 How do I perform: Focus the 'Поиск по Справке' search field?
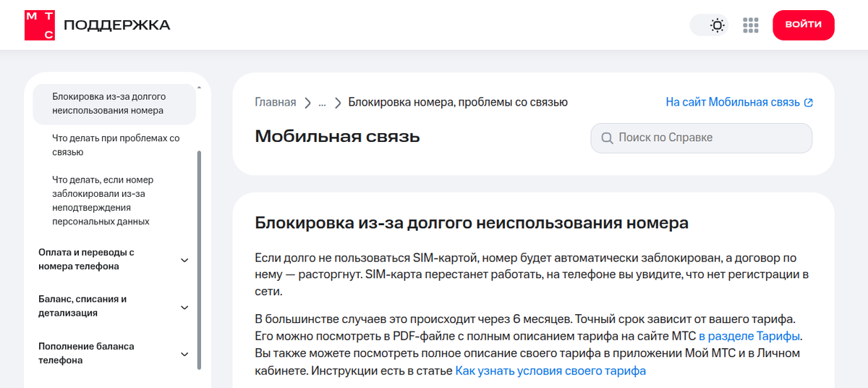702,138
